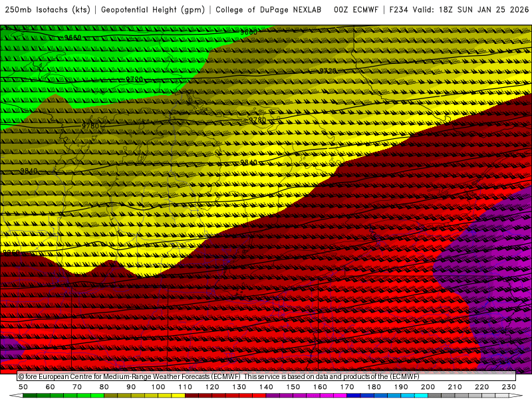Click the '150' color scale value
Viewport: 532px width, 399px height.
pos(293,387)
